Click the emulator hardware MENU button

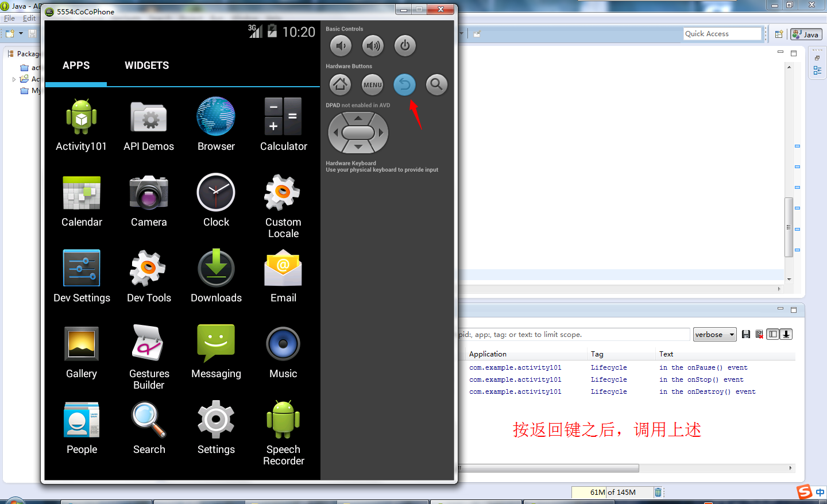point(373,84)
